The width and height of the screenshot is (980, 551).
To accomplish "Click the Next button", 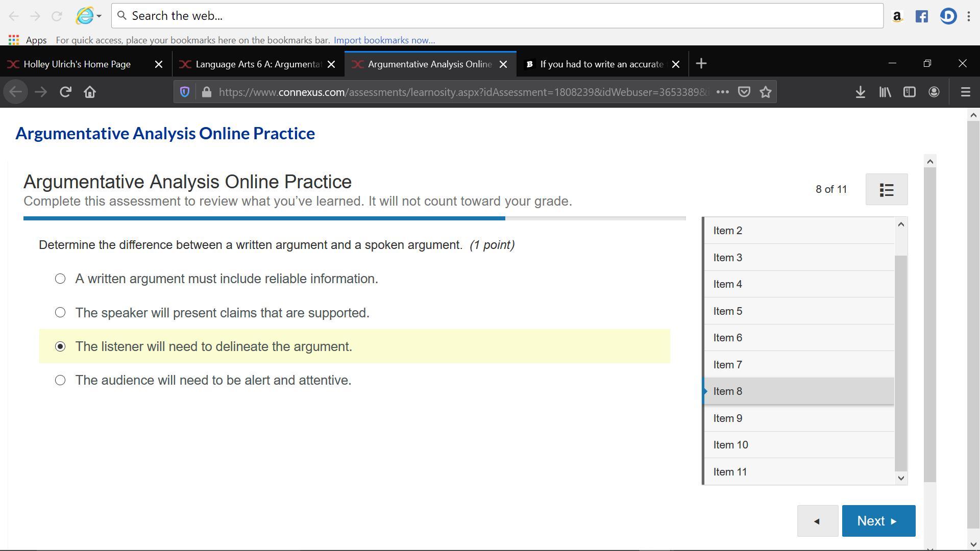I will click(878, 521).
